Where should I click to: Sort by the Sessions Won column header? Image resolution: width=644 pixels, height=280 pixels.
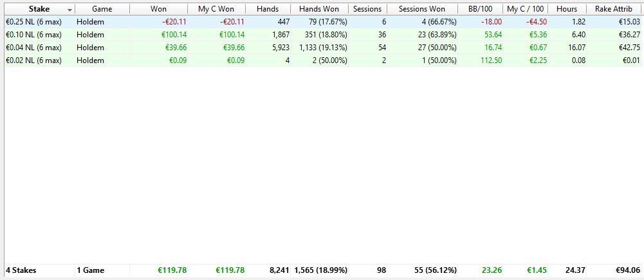[422, 8]
